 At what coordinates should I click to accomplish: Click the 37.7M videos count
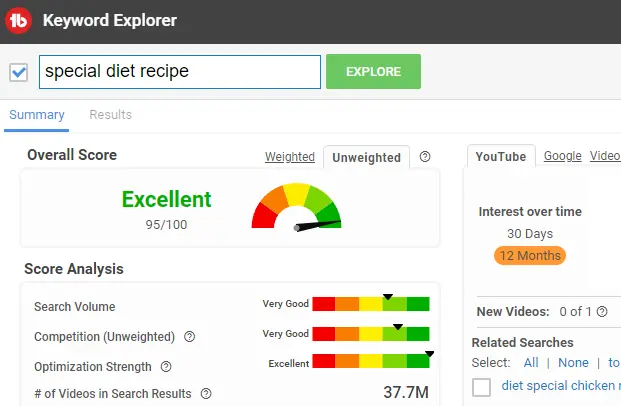[406, 393]
